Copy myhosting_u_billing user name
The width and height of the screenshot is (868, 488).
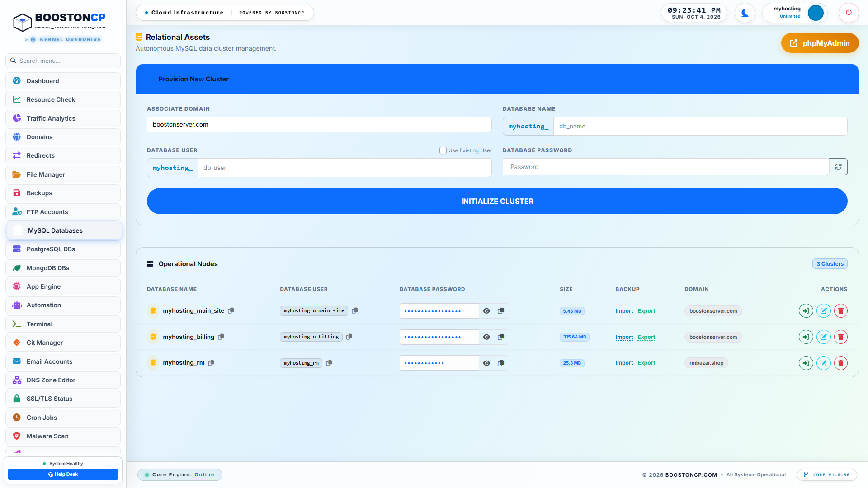click(x=349, y=337)
